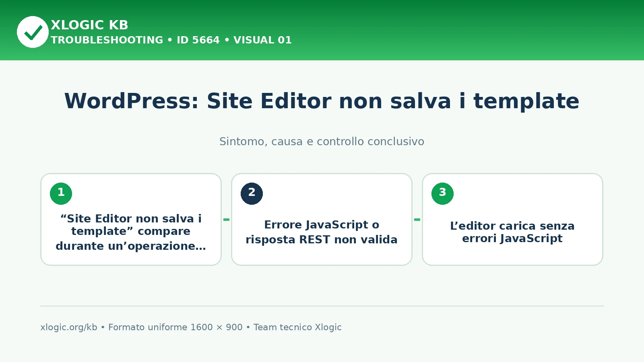Screen dimensions: 644x362
Task: Click the white checkmark logo icon
Action: (x=33, y=32)
